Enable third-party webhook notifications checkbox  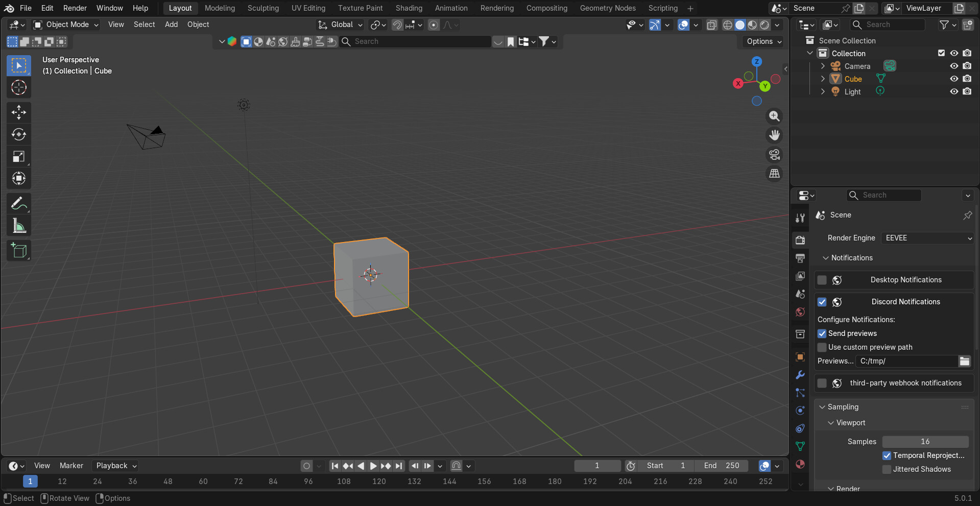click(822, 383)
